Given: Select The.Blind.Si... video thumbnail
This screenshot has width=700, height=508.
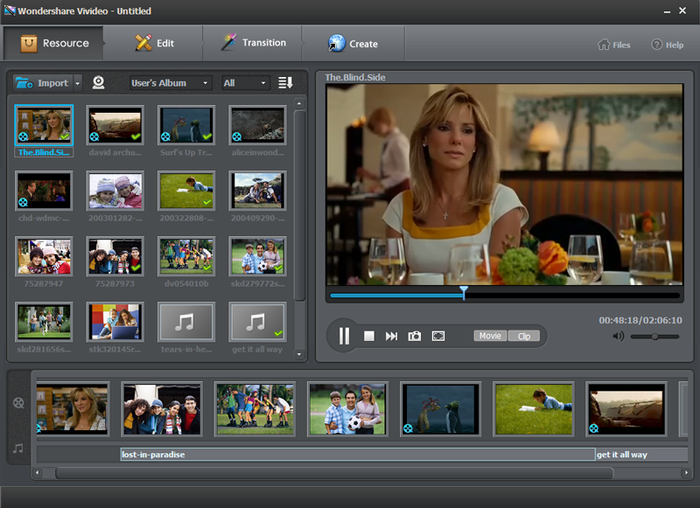Looking at the screenshot, I should 44,125.
